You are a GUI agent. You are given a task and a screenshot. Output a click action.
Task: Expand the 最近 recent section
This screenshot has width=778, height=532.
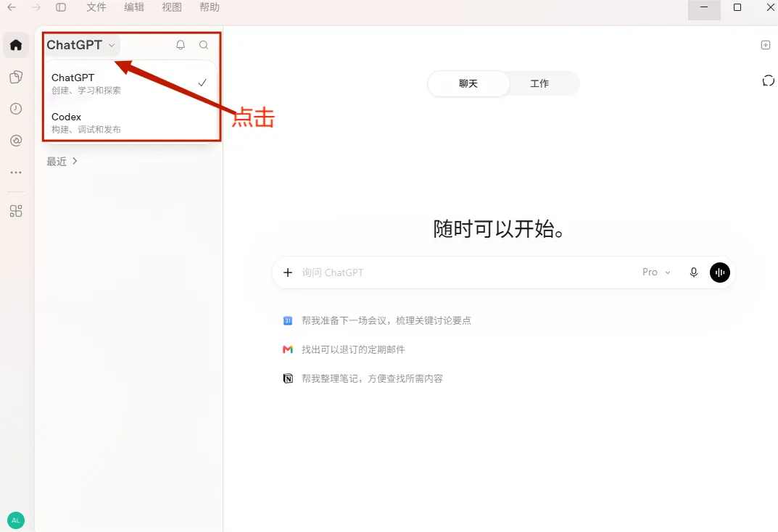(x=62, y=161)
